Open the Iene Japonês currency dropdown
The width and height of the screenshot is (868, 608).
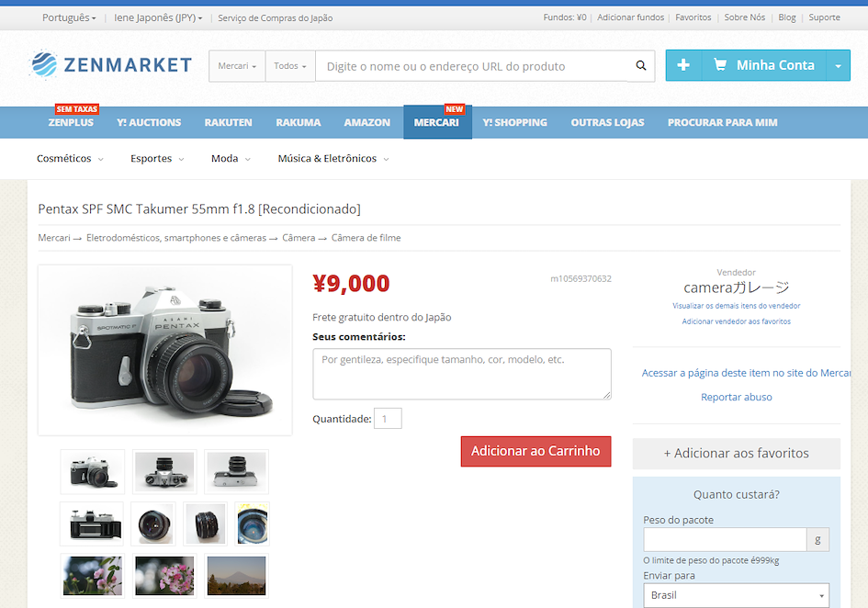pos(158,17)
